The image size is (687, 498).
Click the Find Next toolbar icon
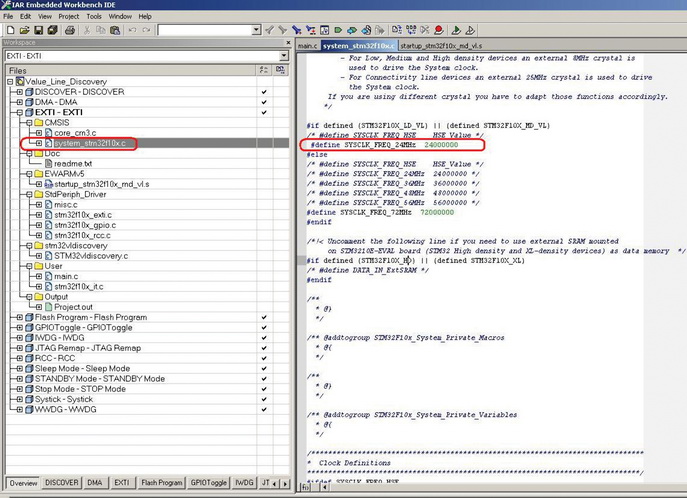point(283,30)
